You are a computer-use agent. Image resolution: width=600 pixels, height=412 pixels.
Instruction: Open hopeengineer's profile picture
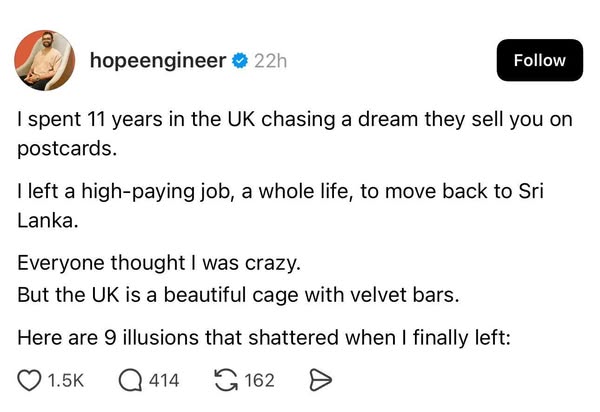pos(44,60)
